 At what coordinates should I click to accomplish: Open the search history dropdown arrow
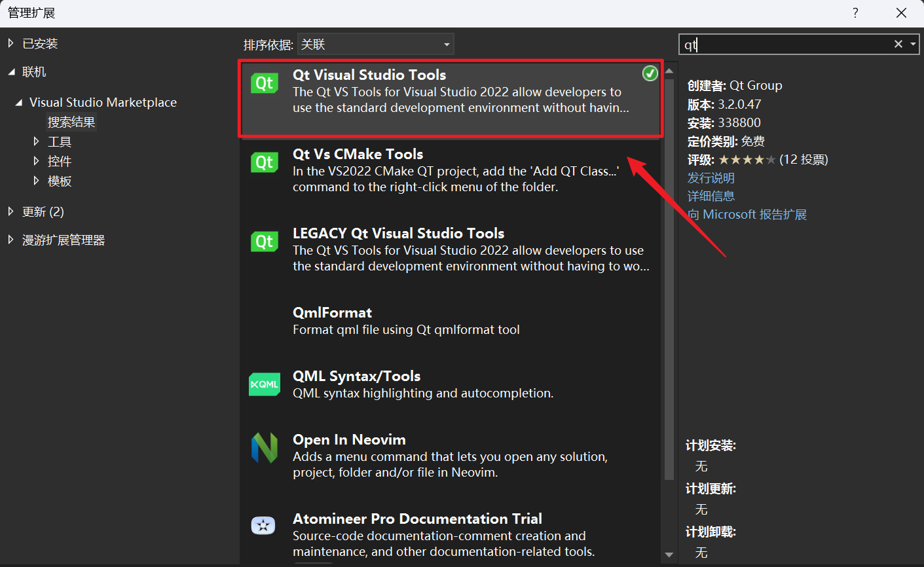913,44
